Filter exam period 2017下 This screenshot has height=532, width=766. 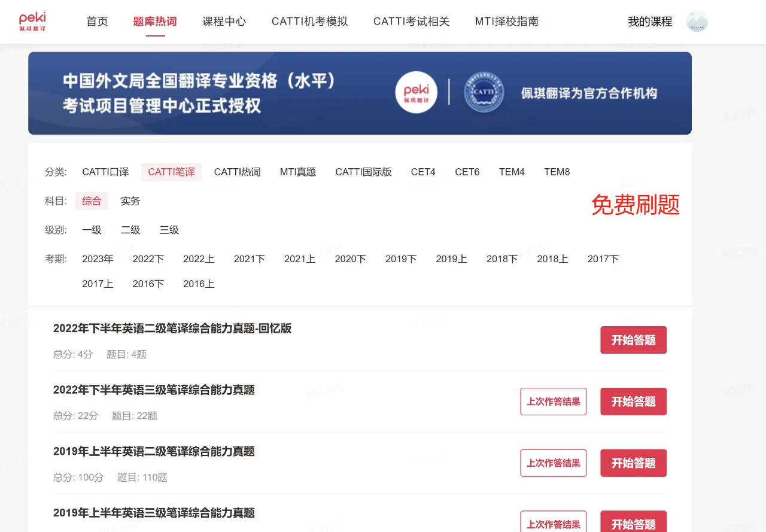603,259
